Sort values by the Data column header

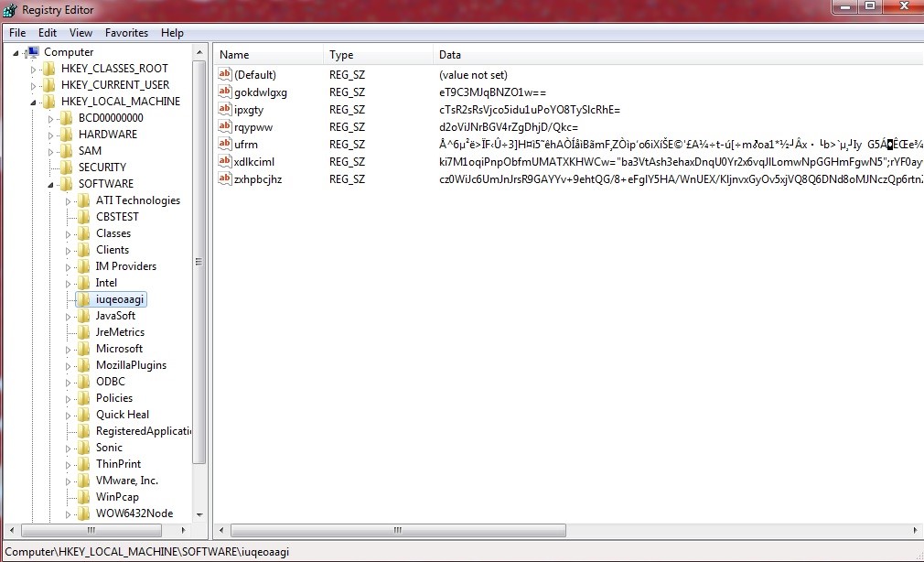(678, 55)
